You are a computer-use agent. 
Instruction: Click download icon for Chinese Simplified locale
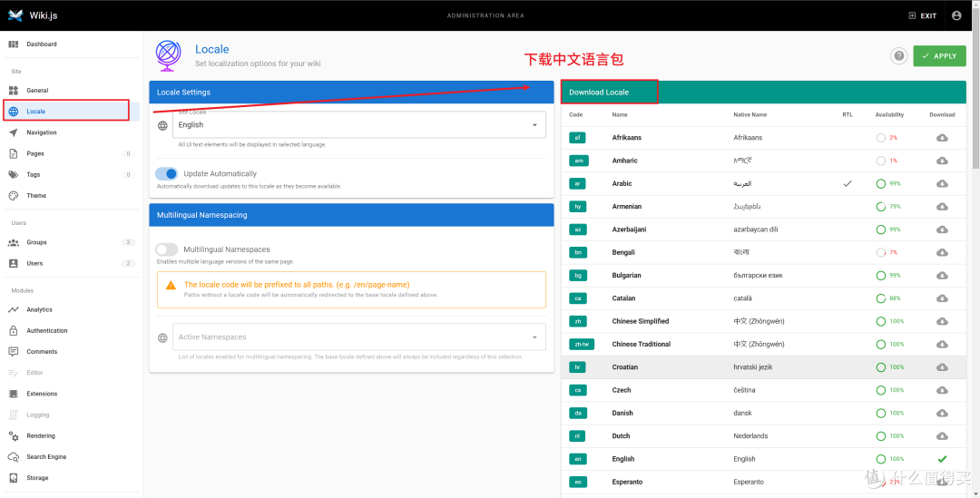click(942, 321)
